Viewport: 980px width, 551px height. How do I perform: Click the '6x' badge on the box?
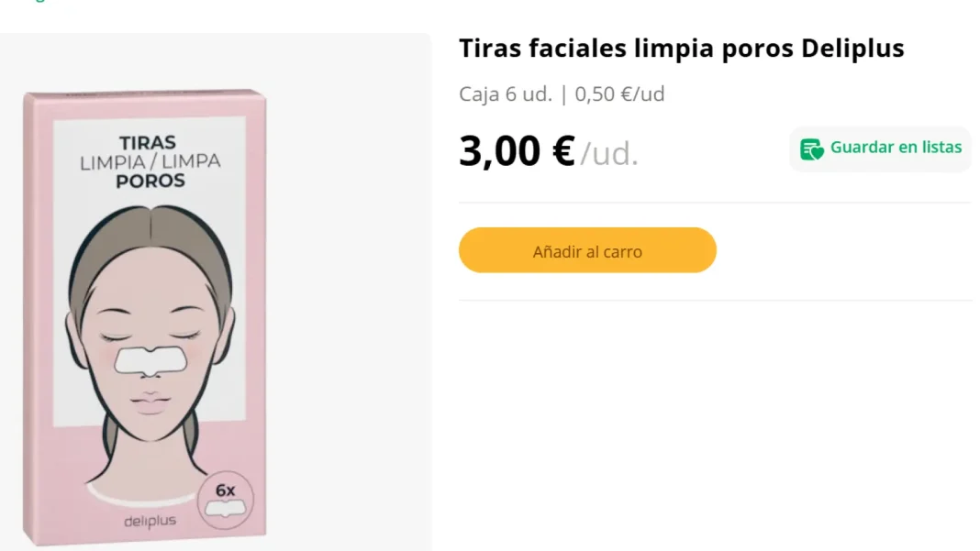point(225,490)
